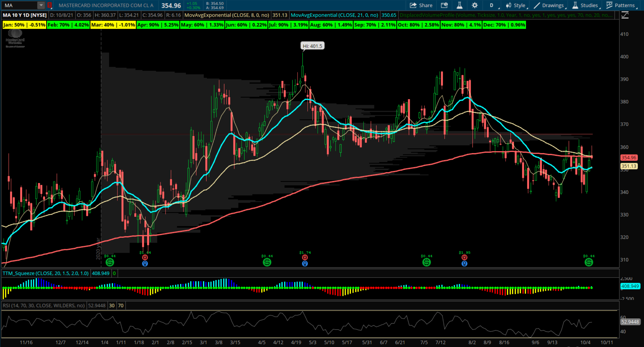Click the Jan: 50% seasonality label
The image size is (644, 347).
pyautogui.click(x=24, y=25)
